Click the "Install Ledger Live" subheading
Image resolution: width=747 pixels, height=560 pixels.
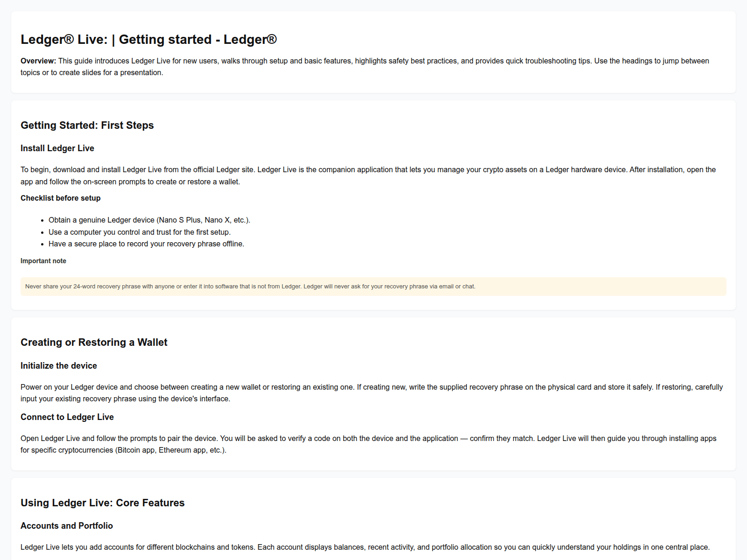click(57, 148)
